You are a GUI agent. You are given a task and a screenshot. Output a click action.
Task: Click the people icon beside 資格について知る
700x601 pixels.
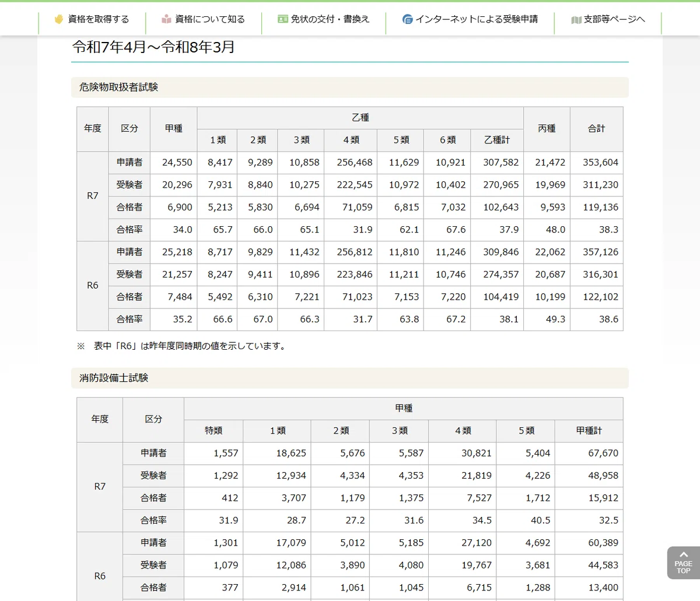click(166, 19)
